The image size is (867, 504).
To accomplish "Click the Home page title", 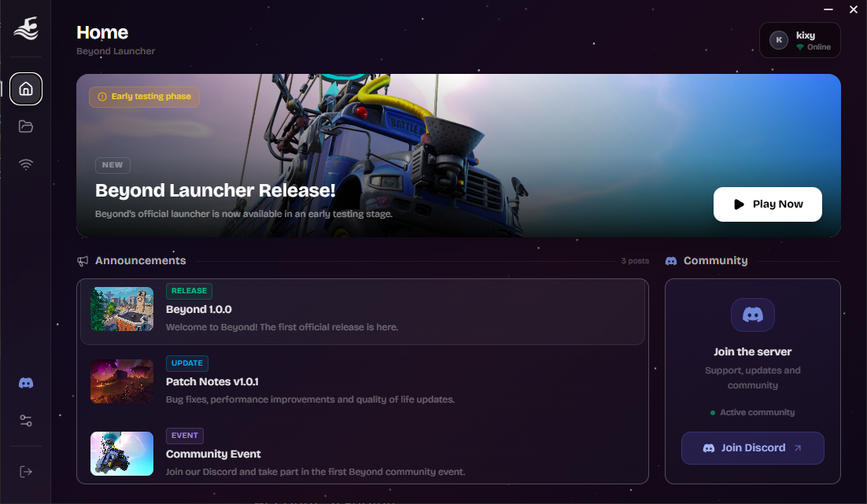I will pyautogui.click(x=102, y=32).
